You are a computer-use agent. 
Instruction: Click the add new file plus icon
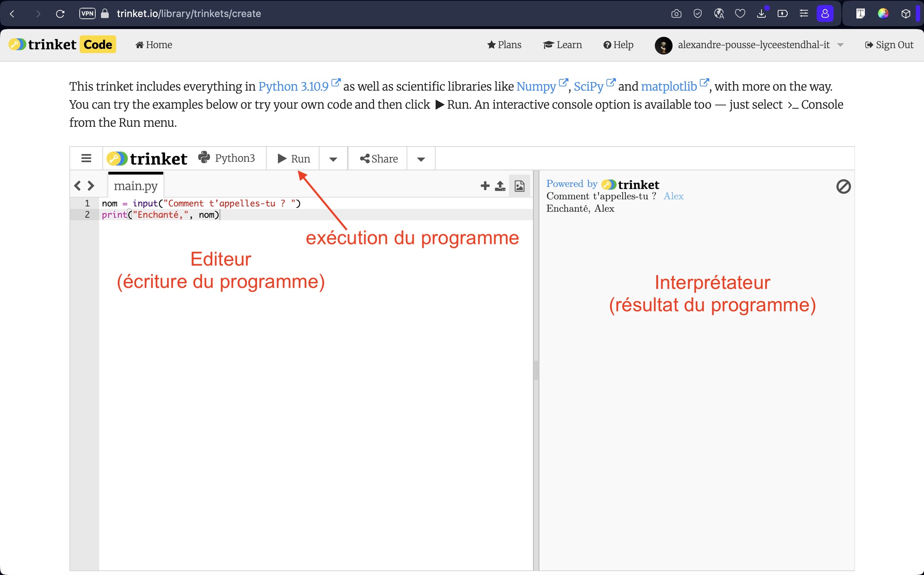pos(484,186)
